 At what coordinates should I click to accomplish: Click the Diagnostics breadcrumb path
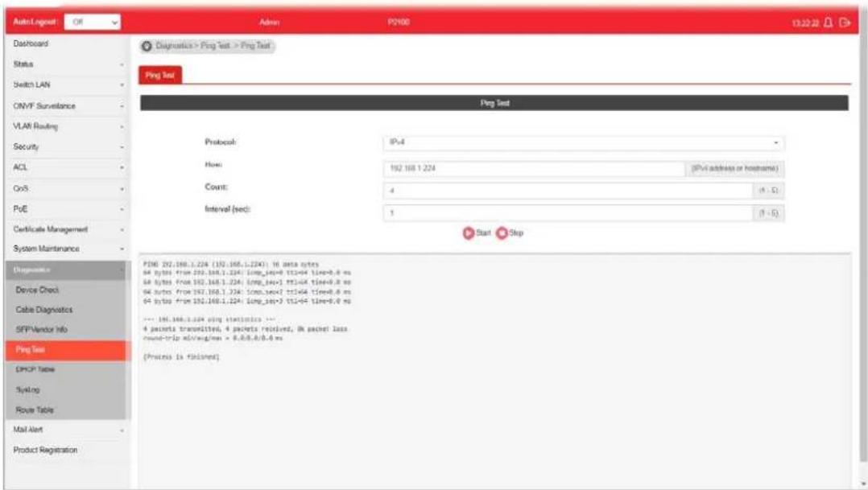pyautogui.click(x=174, y=46)
